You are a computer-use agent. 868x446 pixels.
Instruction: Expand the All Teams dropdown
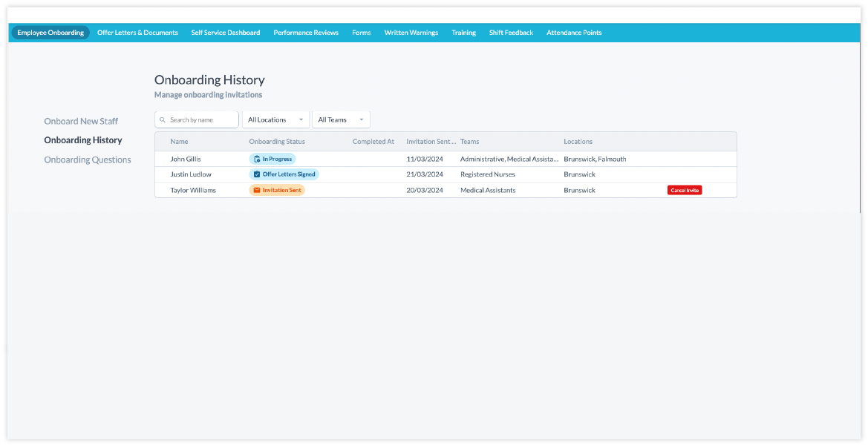(x=340, y=119)
